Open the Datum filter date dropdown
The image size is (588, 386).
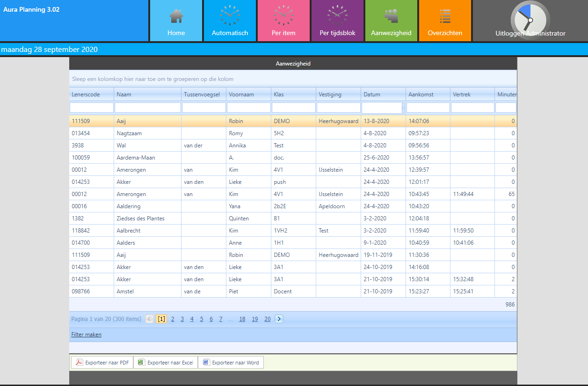tap(403, 108)
